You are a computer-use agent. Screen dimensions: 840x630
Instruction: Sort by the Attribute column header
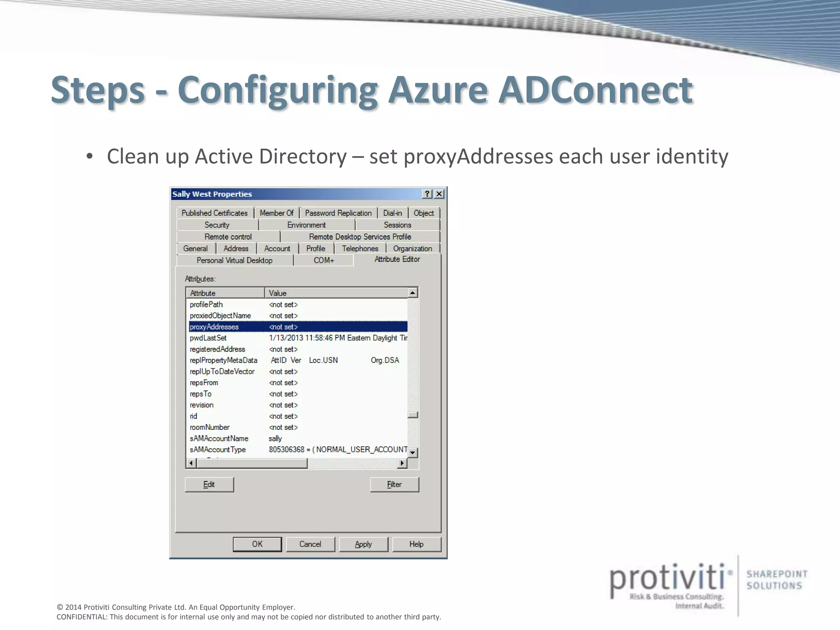point(225,293)
